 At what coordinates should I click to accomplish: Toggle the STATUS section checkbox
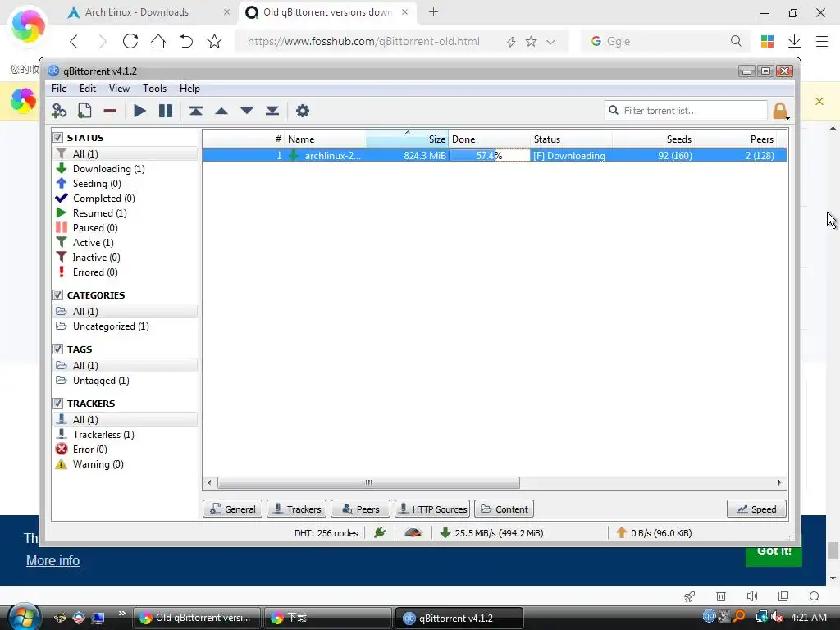pyautogui.click(x=58, y=138)
